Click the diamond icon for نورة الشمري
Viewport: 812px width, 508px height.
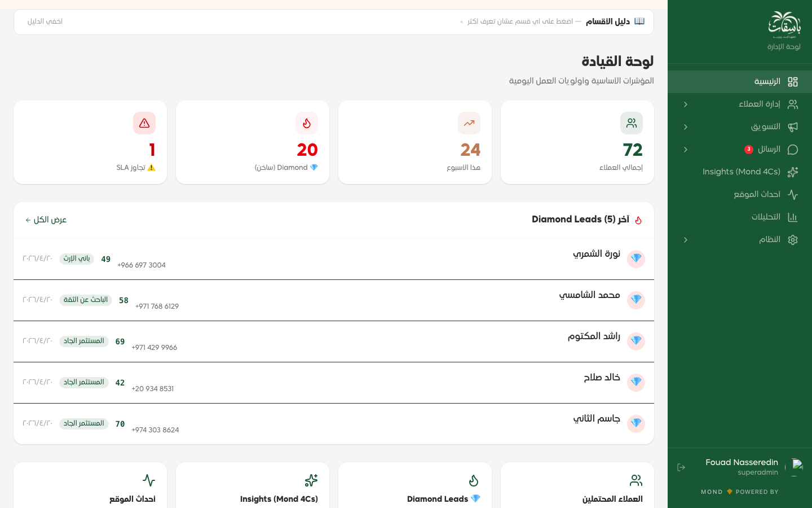click(x=636, y=259)
